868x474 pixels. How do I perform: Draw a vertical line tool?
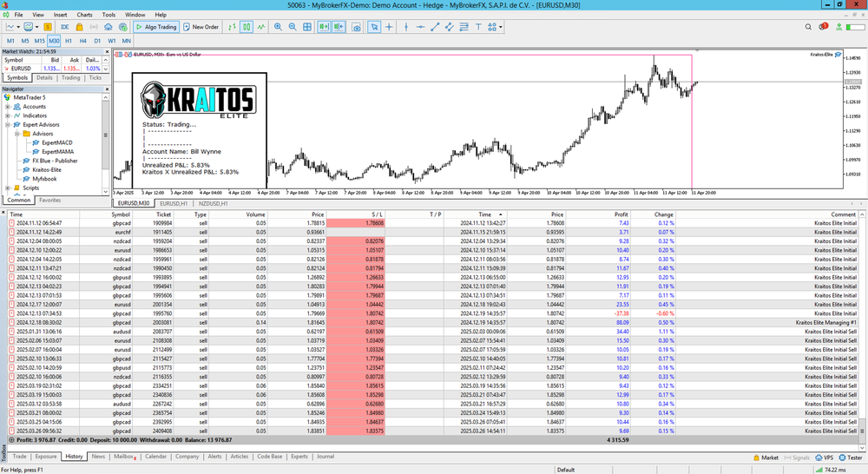(x=405, y=27)
